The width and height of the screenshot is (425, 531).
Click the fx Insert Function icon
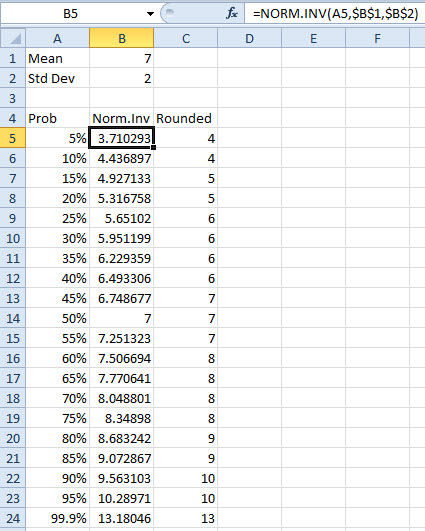(x=232, y=14)
